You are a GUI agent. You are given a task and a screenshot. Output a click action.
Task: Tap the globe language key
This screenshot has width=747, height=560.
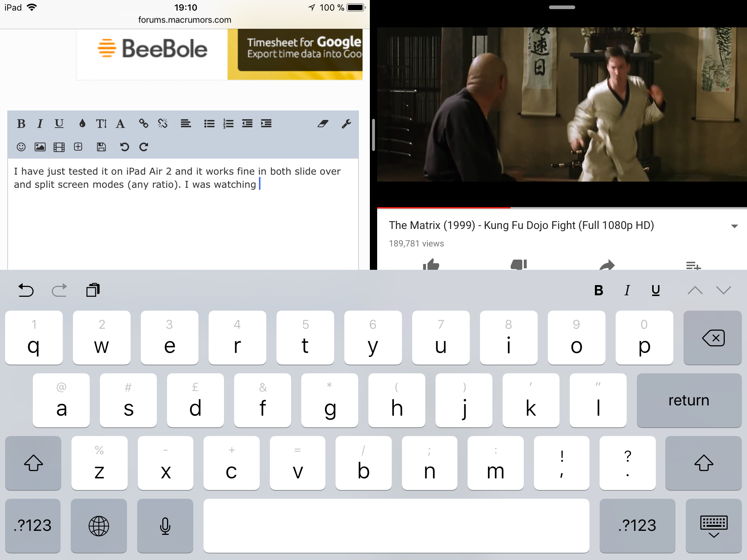click(x=99, y=526)
